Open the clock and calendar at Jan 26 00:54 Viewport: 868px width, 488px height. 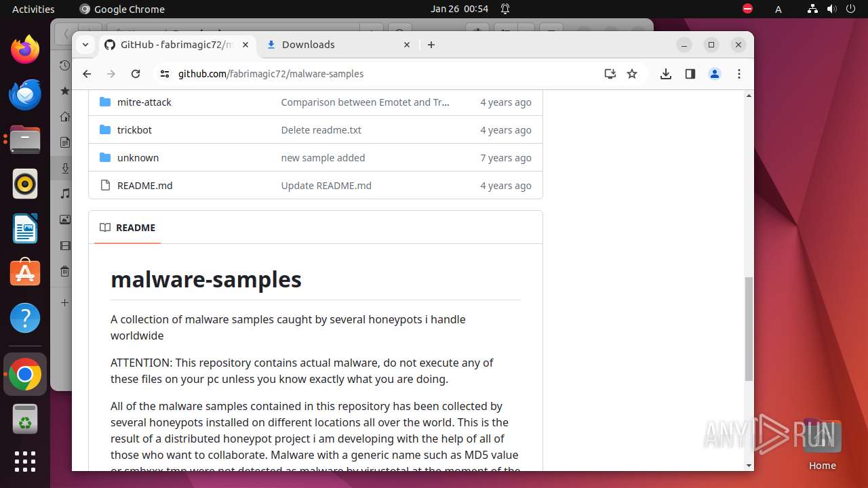(x=459, y=9)
